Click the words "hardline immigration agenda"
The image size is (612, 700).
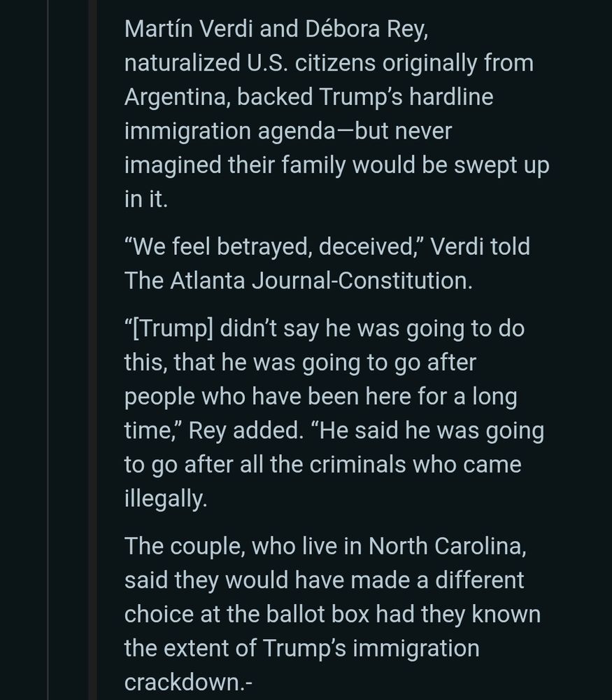click(308, 114)
